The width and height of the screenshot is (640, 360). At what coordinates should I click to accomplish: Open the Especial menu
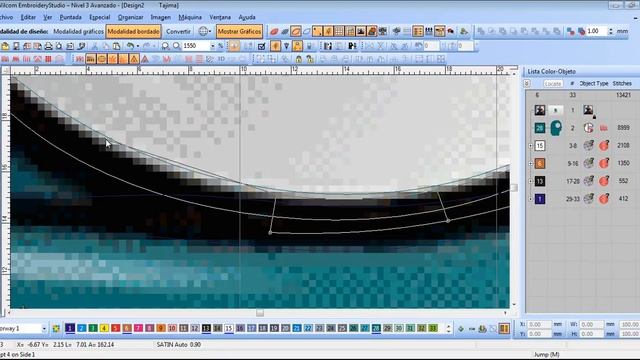(x=100, y=17)
